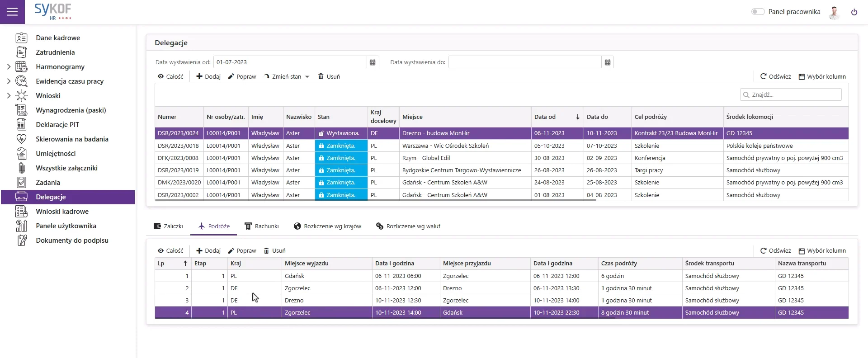Open Dokumenty do podpisu from sidebar
Viewport: 868px width, 358px height.
coord(72,240)
